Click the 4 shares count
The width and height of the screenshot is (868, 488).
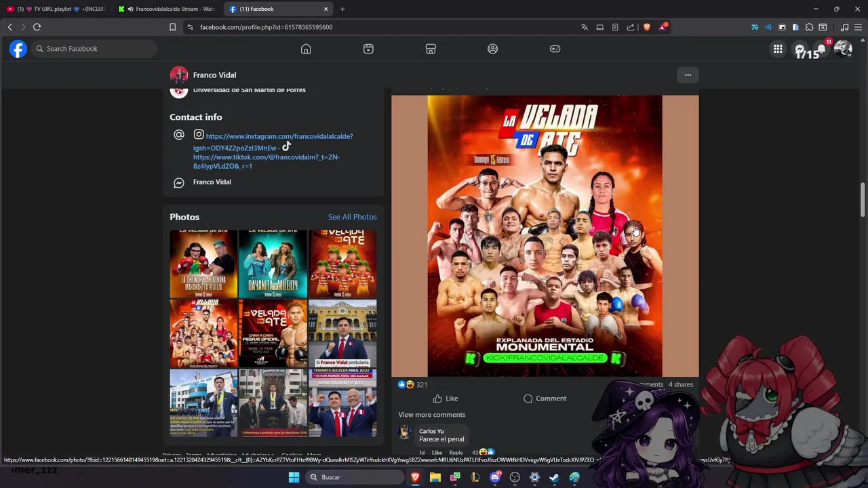point(681,384)
